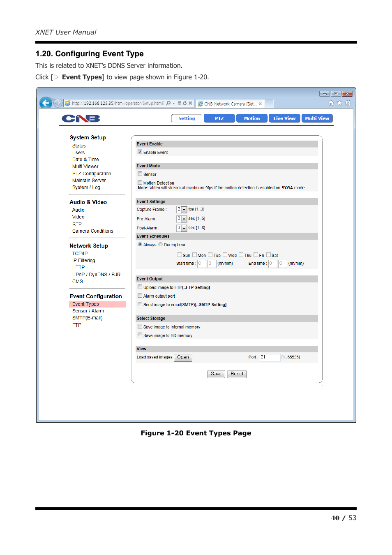
Task: Enable the Motion Detection checkbox
Action: [x=140, y=183]
